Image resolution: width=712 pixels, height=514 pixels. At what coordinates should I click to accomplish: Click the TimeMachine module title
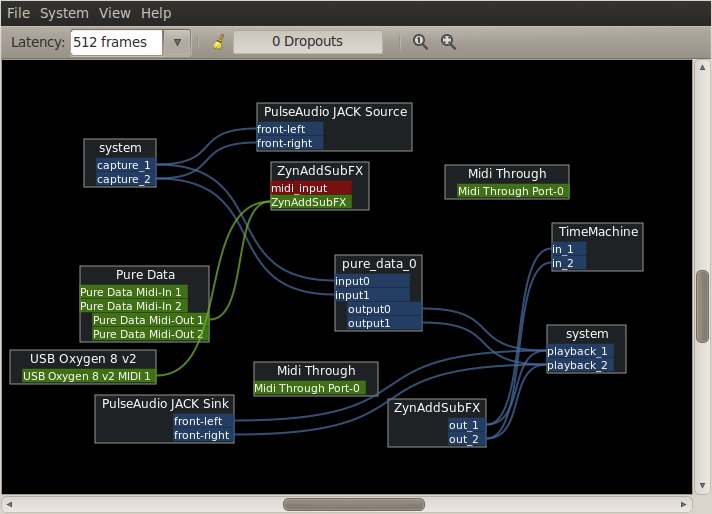tap(598, 232)
